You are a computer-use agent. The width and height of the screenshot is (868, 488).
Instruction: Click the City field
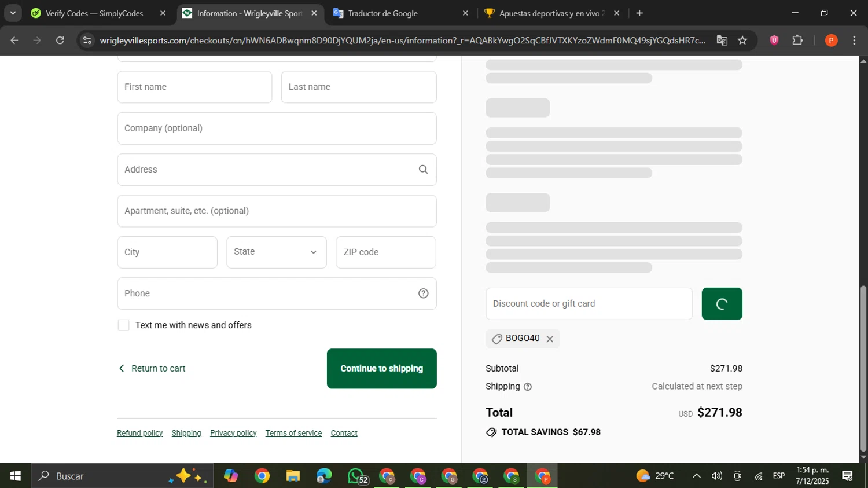[167, 252]
